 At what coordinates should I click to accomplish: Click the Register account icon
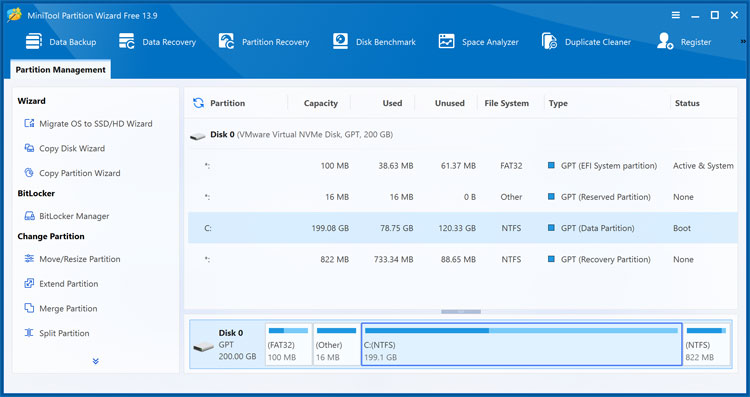pos(665,42)
